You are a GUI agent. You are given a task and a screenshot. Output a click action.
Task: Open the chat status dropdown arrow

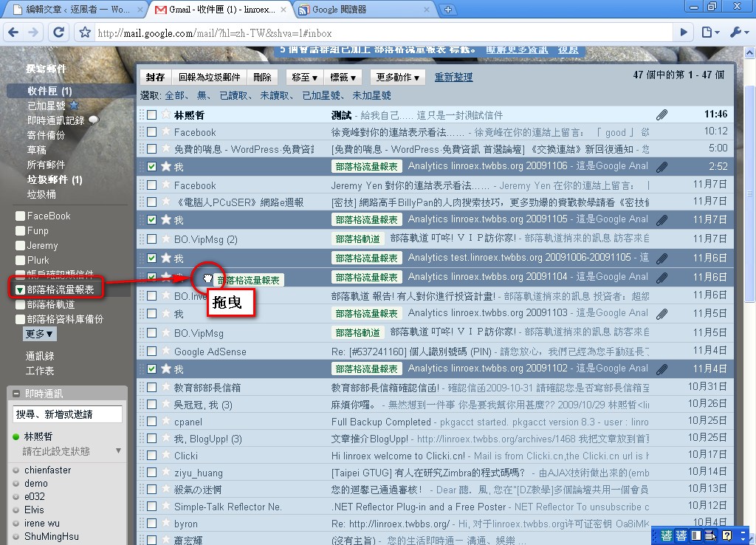118,451
